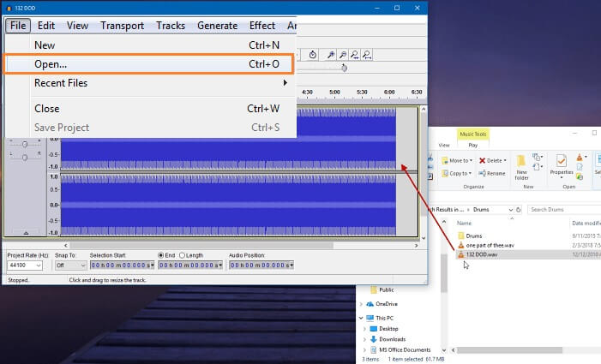Click the Zoom Out magnifier icon
The height and width of the screenshot is (364, 601).
click(343, 55)
